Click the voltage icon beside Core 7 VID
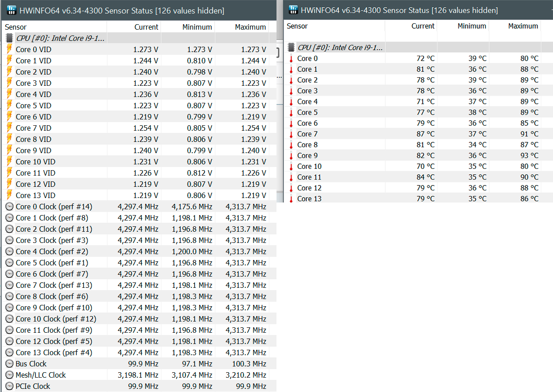The image size is (553, 392). 9,128
